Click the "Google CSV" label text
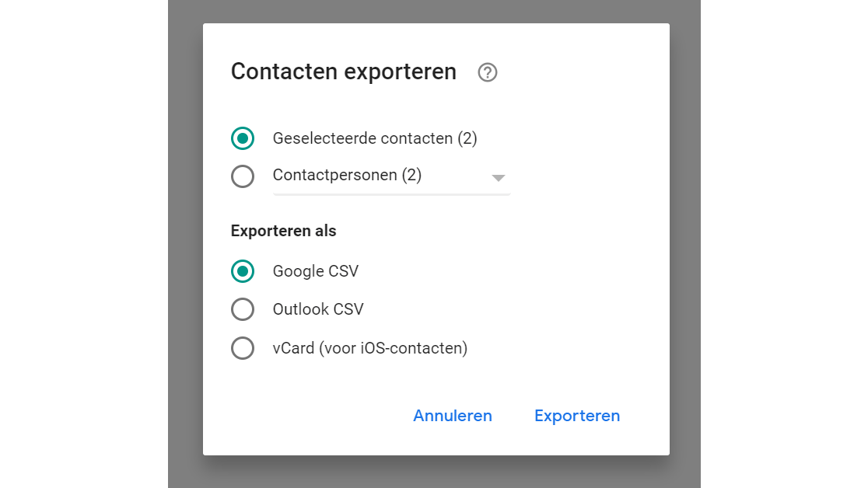Viewport: 868px width, 488px height. pyautogui.click(x=315, y=271)
